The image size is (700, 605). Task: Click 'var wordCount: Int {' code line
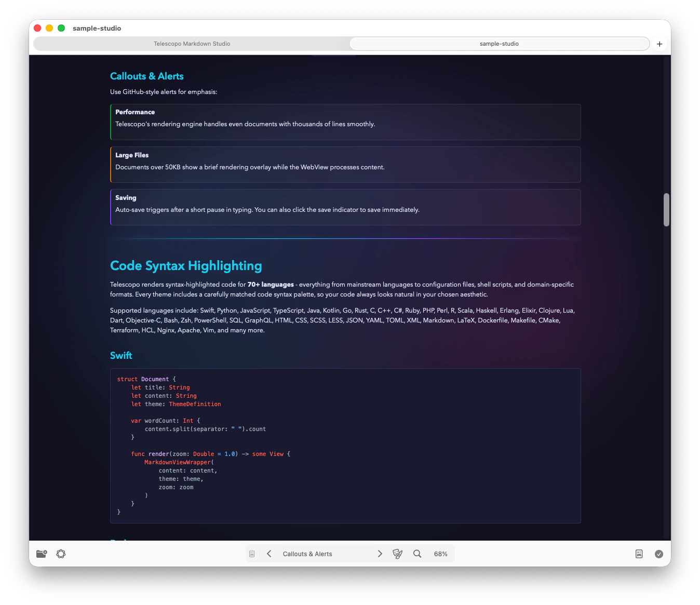[x=166, y=421]
